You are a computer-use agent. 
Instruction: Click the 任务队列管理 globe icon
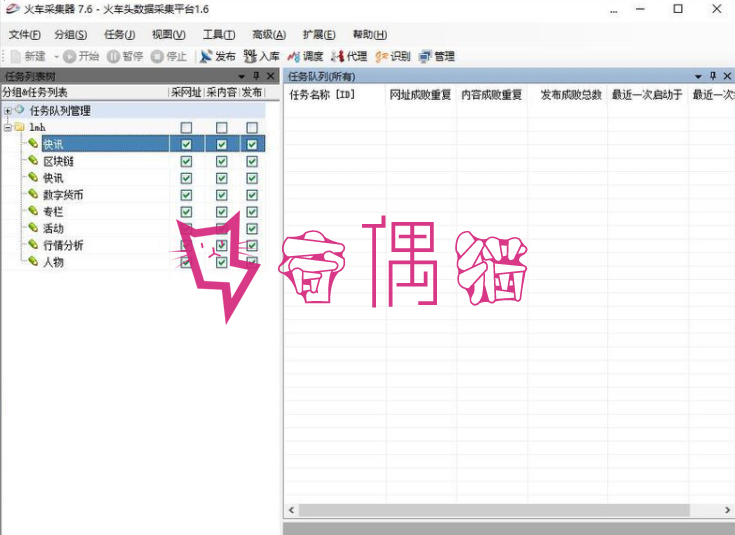20,110
